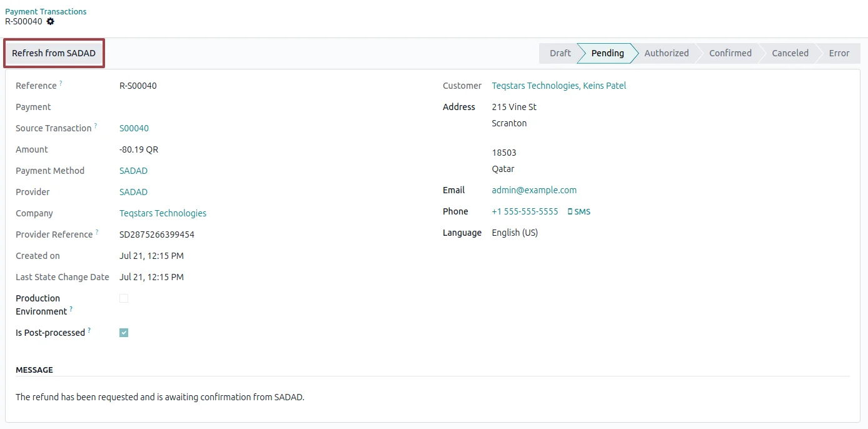The width and height of the screenshot is (868, 429).
Task: Open source transaction S00040 link
Action: 134,128
